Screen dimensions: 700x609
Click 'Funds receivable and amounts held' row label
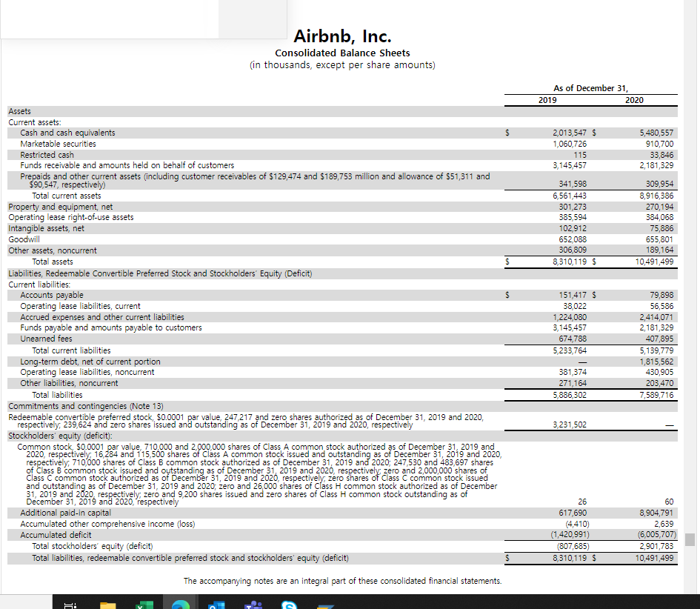point(127,165)
